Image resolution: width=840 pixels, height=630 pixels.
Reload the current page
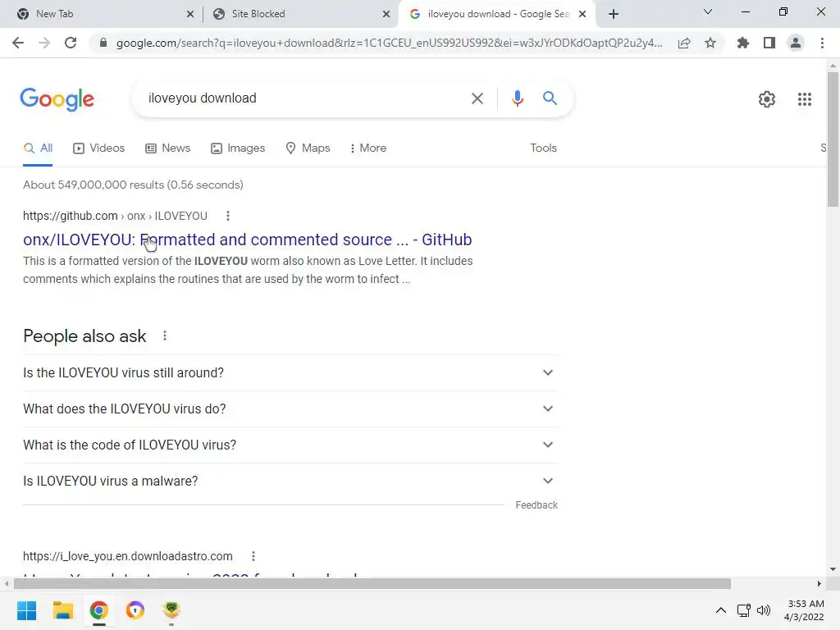[71, 43]
